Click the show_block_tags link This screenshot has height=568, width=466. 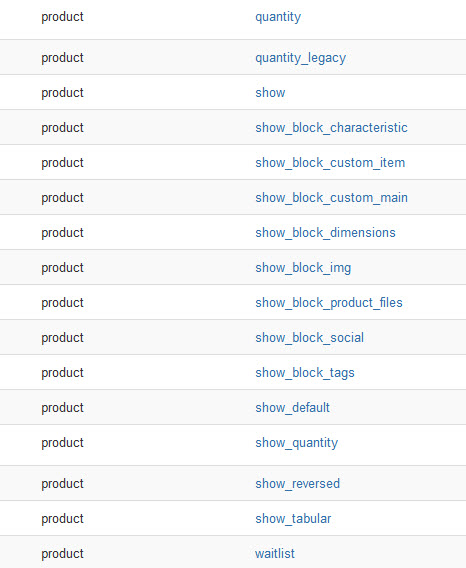pyautogui.click(x=305, y=373)
